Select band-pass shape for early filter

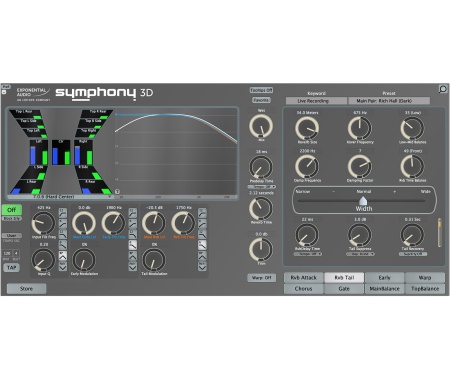point(133,256)
